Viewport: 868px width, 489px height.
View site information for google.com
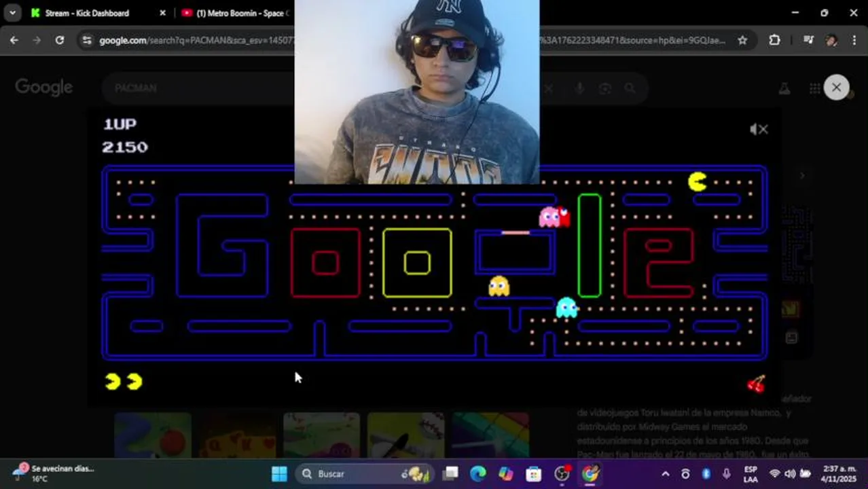point(86,41)
